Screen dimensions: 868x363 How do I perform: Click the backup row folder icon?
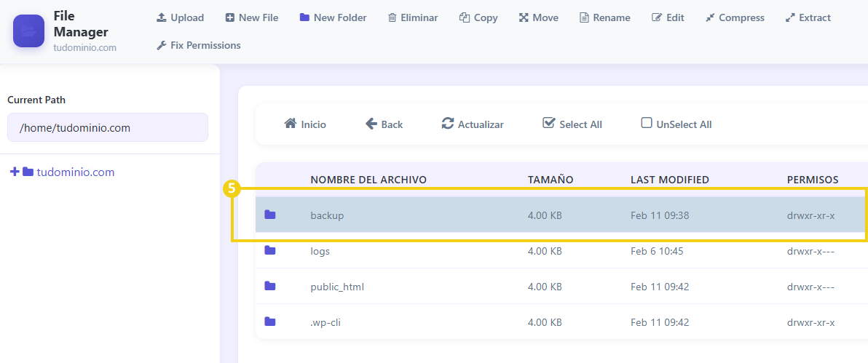[270, 215]
